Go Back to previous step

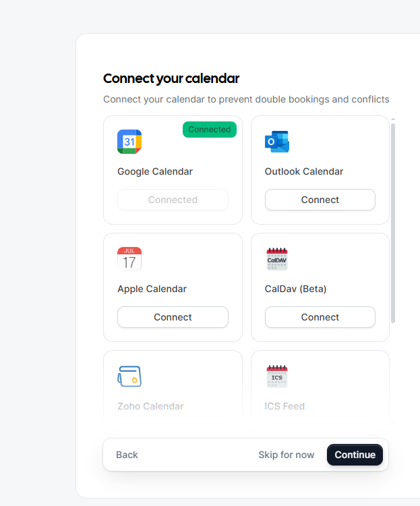pos(127,455)
